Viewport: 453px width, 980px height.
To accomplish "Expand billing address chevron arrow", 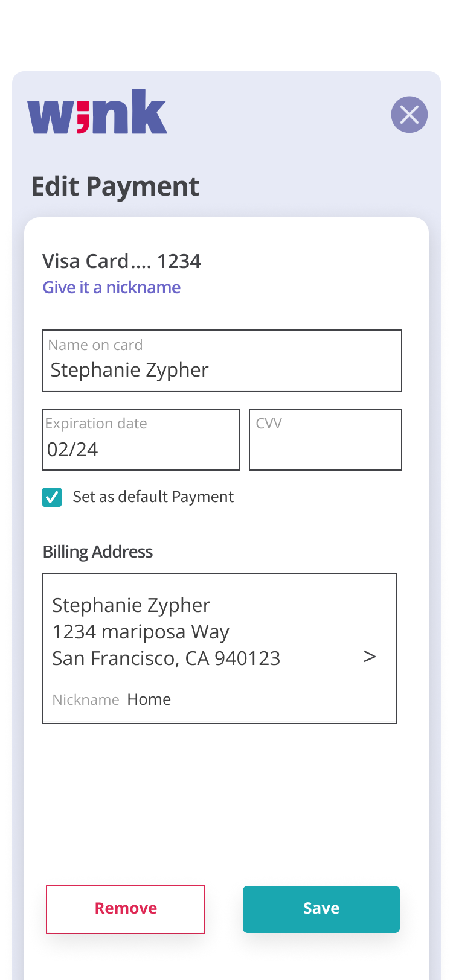I will (x=370, y=657).
